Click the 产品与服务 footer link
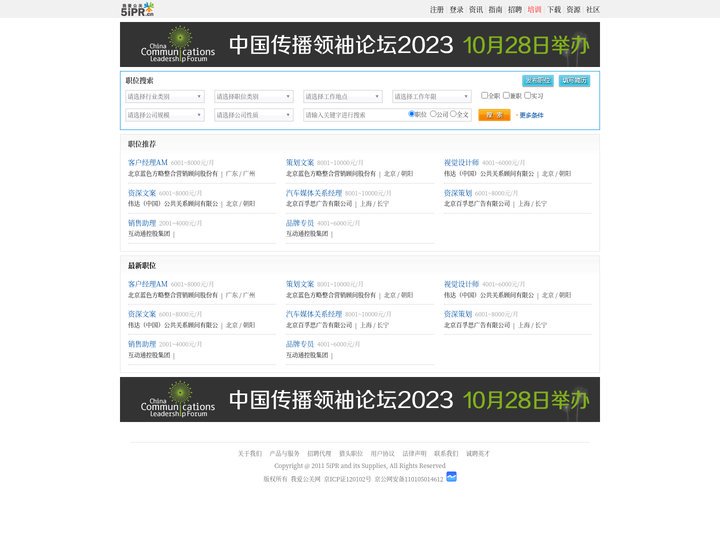The image size is (720, 540). pyautogui.click(x=284, y=454)
